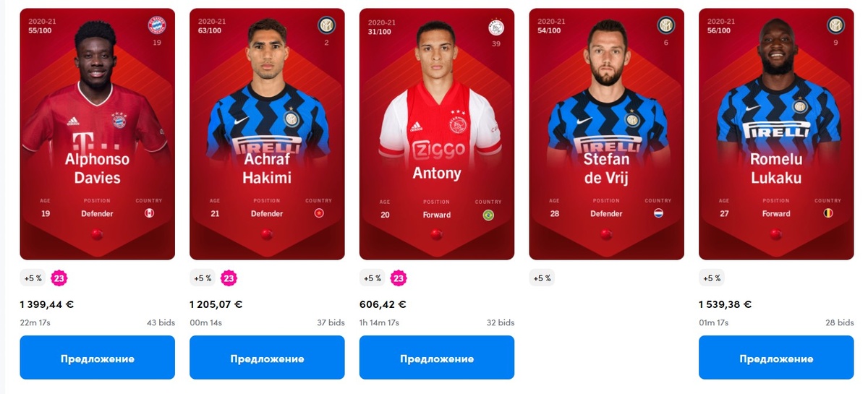Click Canada flag on Alphonso Davies card

[150, 213]
